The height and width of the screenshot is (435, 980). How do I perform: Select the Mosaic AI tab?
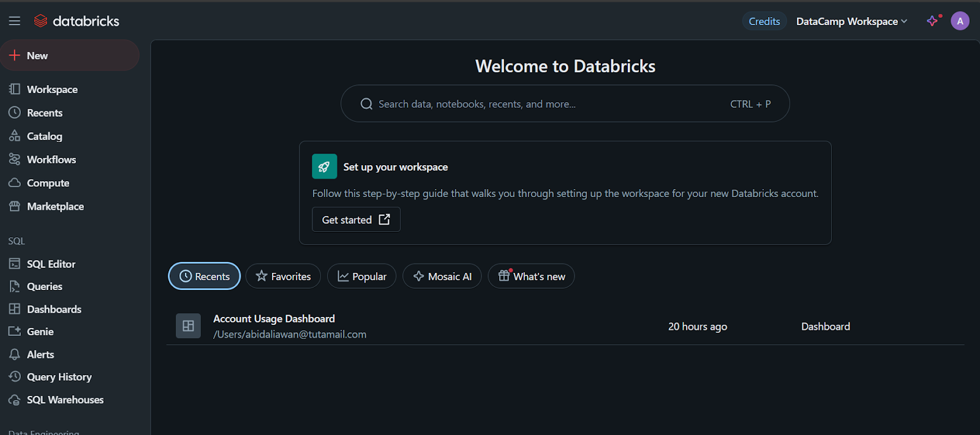(x=442, y=277)
